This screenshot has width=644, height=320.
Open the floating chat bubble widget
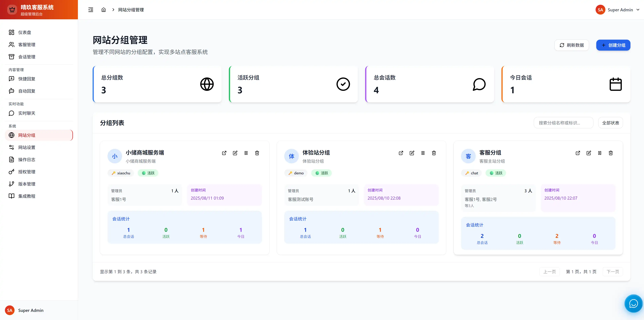coord(633,304)
